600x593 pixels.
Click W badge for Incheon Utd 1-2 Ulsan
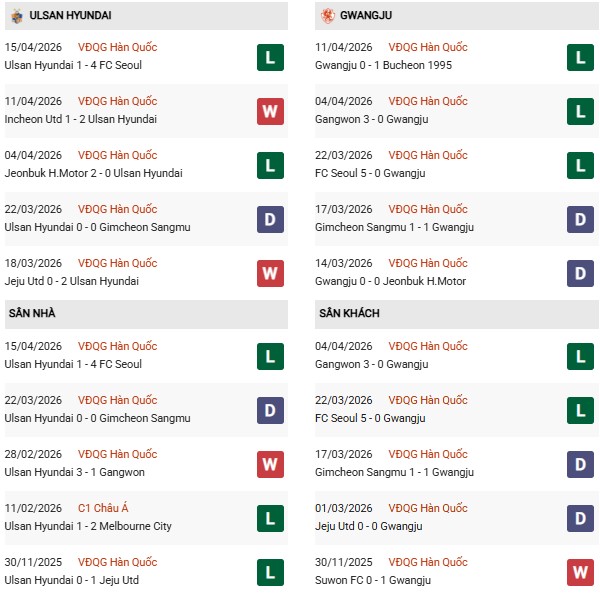(x=270, y=111)
